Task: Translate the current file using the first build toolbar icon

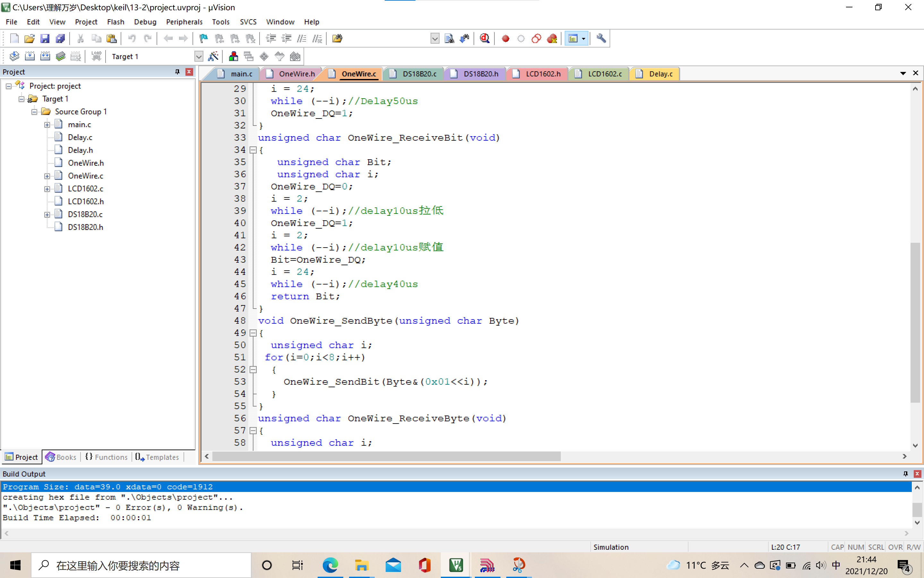Action: tap(14, 57)
